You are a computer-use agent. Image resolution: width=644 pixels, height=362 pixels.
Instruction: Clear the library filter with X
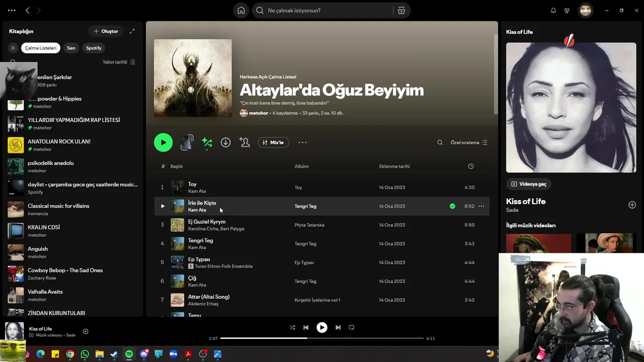(x=13, y=48)
